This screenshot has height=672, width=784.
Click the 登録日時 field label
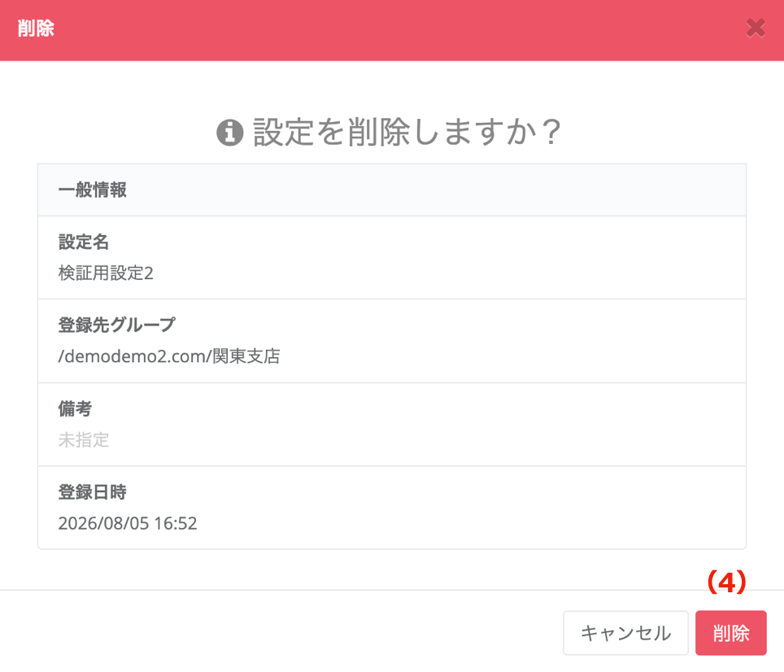[x=92, y=492]
